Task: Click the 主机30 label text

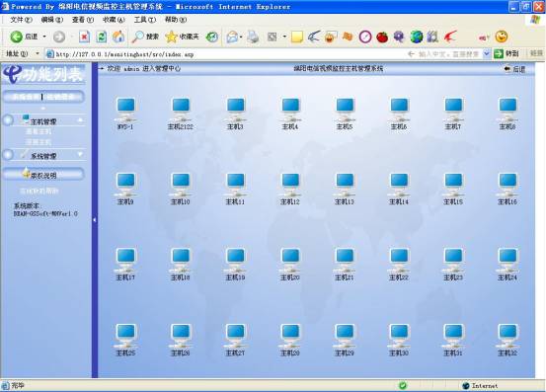Action: [399, 353]
